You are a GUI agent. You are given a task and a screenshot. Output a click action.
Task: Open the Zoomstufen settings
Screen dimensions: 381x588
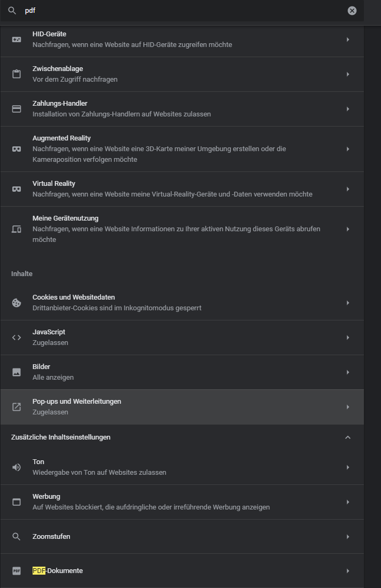182,537
